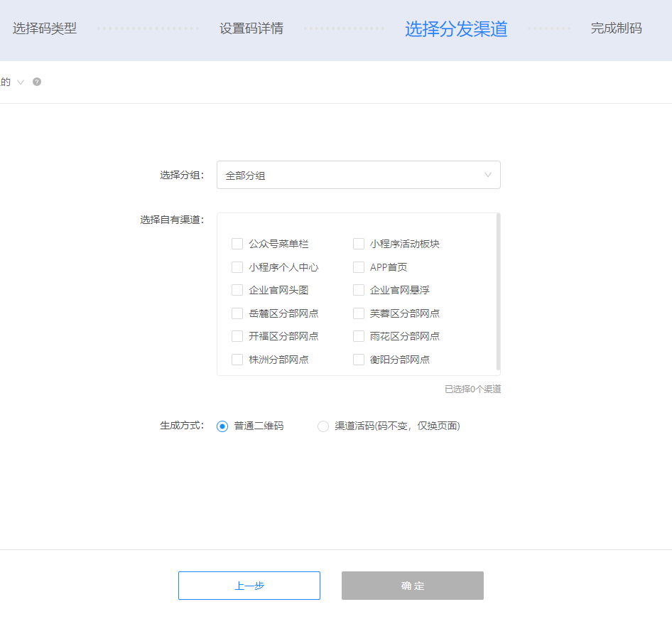
Task: Tick the 株洲分部网点 checkbox
Action: click(237, 359)
